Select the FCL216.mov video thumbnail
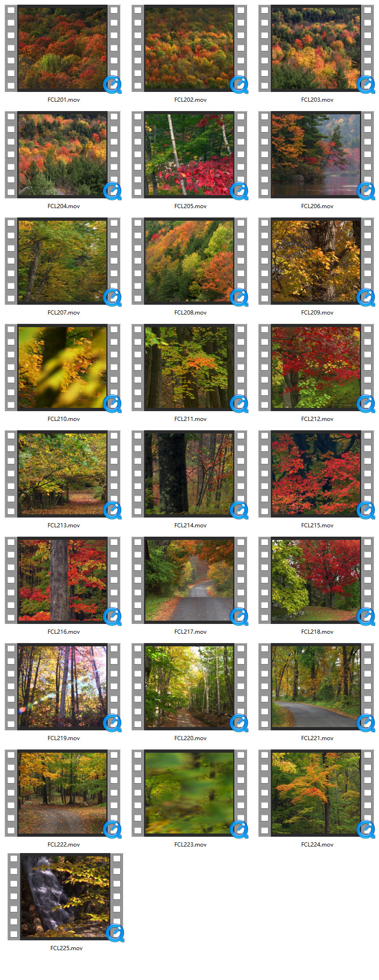 click(x=62, y=580)
